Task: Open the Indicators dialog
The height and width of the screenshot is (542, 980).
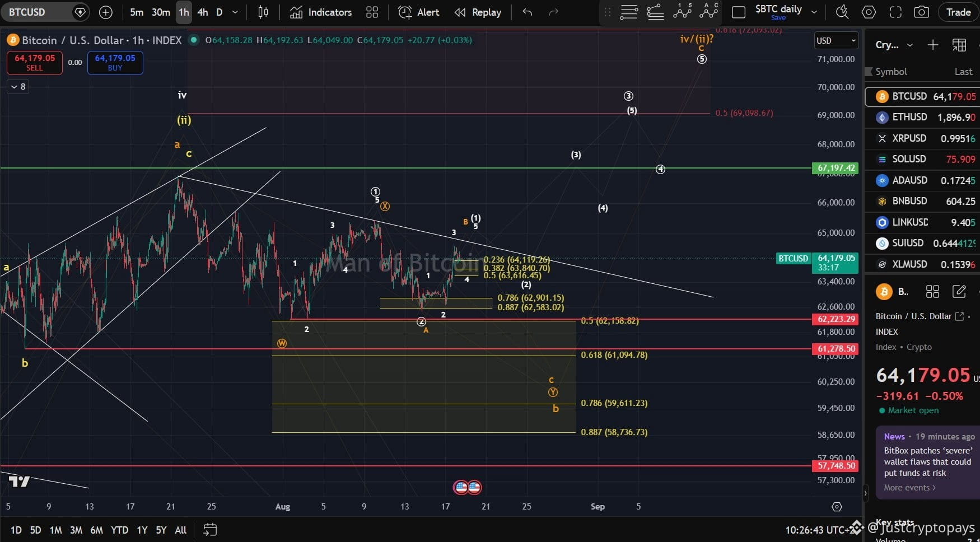Action: click(x=321, y=12)
